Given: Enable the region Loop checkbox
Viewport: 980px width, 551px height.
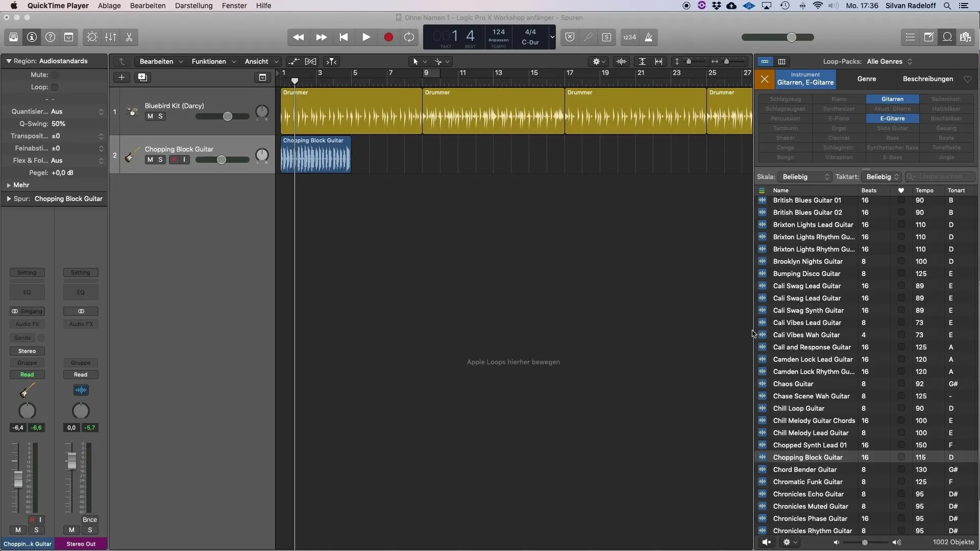Looking at the screenshot, I should click(x=55, y=87).
